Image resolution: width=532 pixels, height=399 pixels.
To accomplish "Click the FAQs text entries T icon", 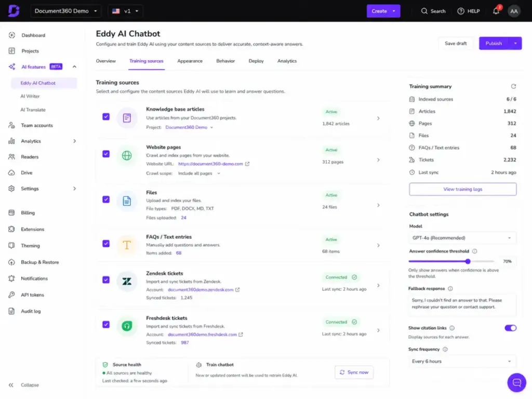I will (x=127, y=245).
